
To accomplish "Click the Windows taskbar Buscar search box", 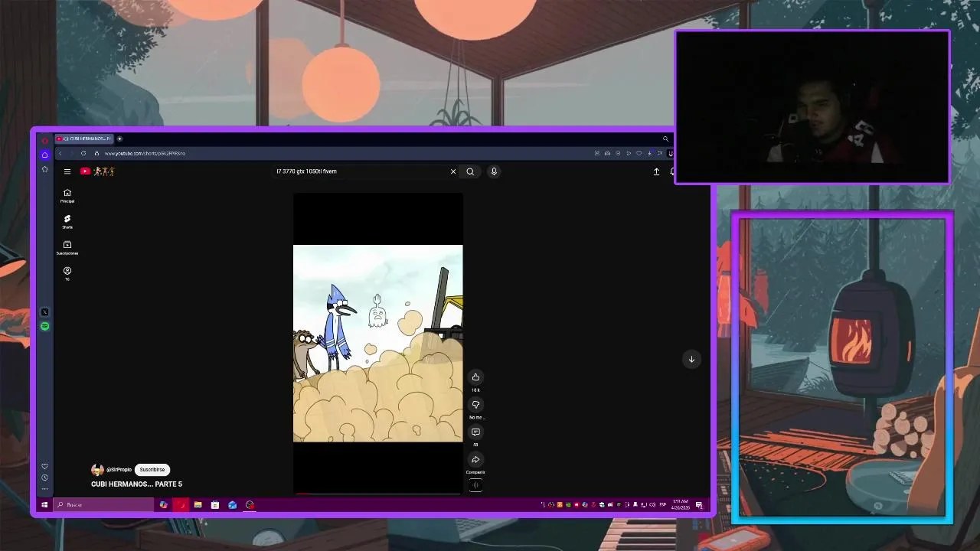I will 103,505.
